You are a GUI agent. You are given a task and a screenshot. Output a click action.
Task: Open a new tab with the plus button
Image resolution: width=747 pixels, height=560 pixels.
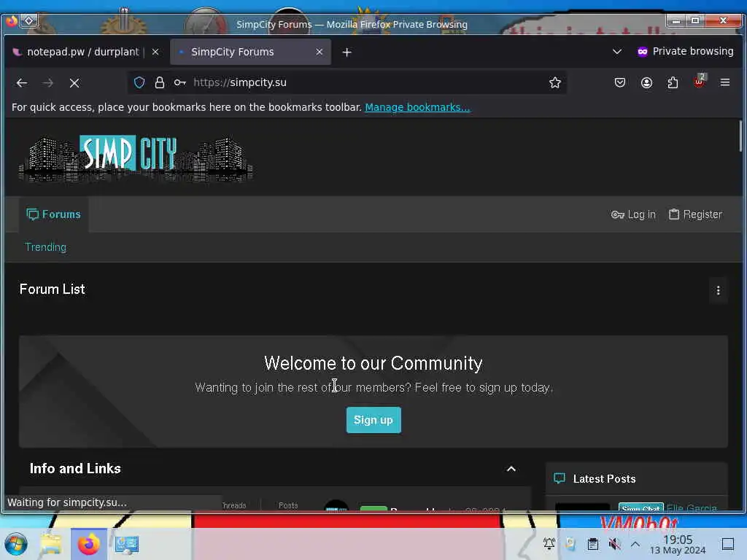347,52
